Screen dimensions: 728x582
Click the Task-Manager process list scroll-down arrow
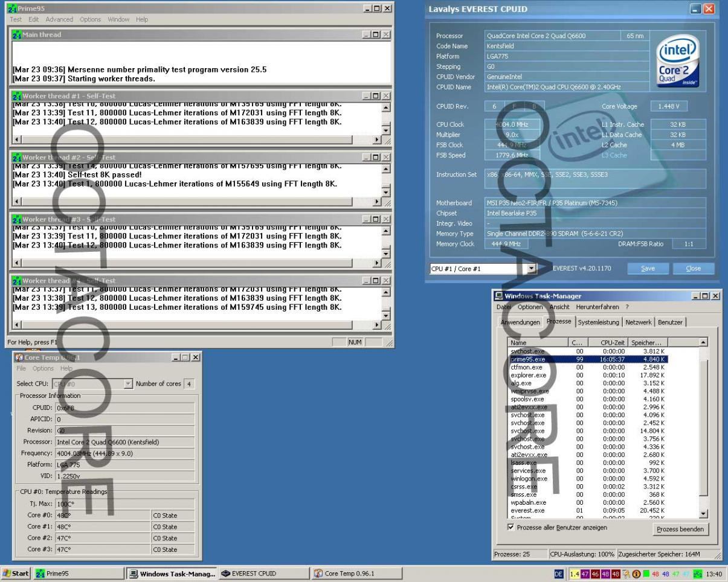tap(703, 514)
